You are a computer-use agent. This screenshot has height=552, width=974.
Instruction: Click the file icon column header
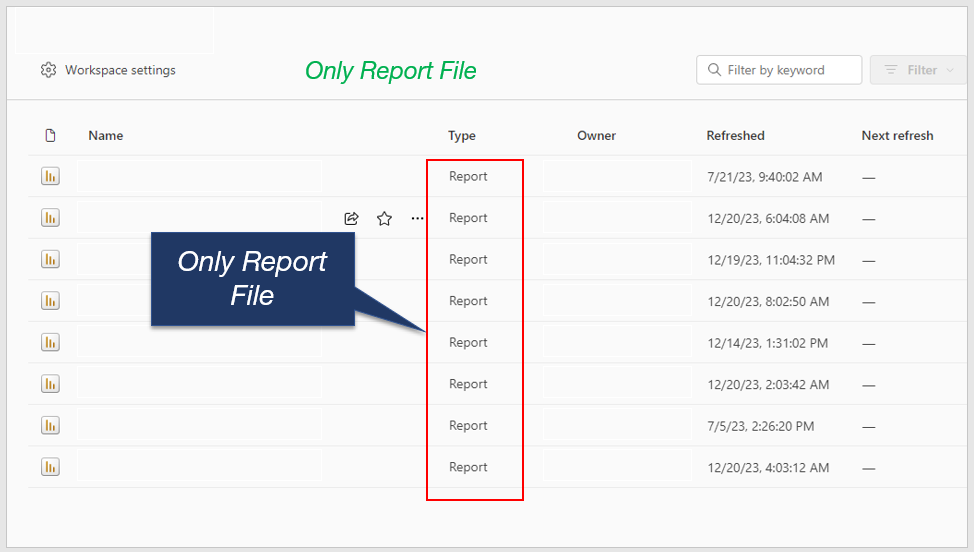[50, 135]
